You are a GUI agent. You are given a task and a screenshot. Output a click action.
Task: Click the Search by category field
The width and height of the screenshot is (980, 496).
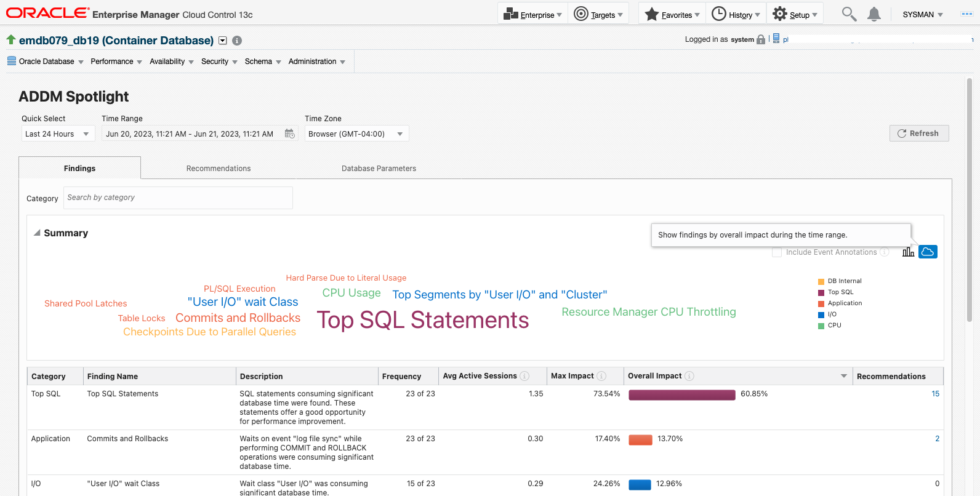tap(178, 198)
